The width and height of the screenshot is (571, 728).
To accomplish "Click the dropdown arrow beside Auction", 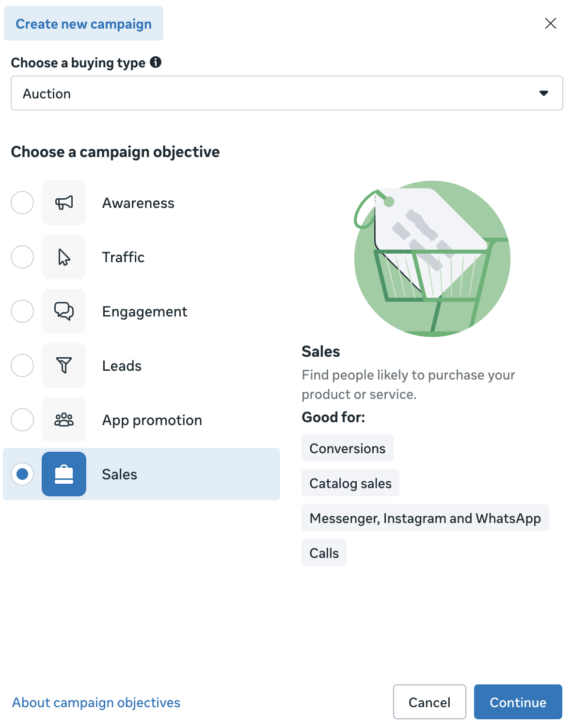I will 544,93.
